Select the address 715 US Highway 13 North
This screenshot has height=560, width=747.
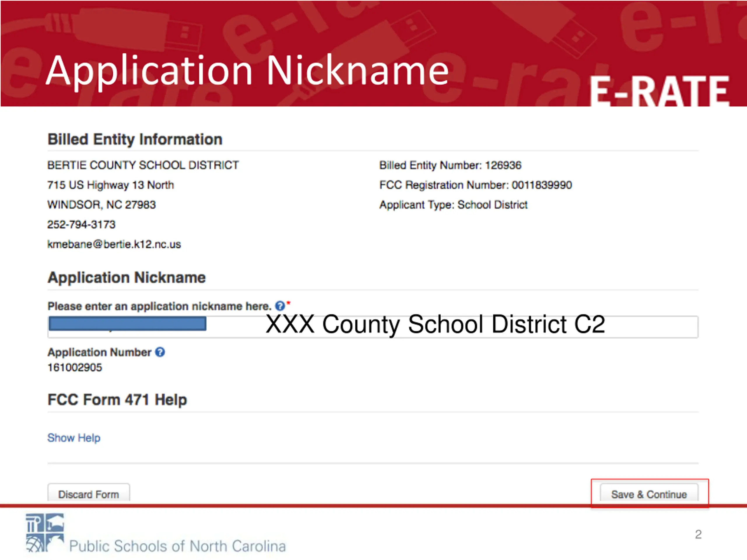coord(111,185)
